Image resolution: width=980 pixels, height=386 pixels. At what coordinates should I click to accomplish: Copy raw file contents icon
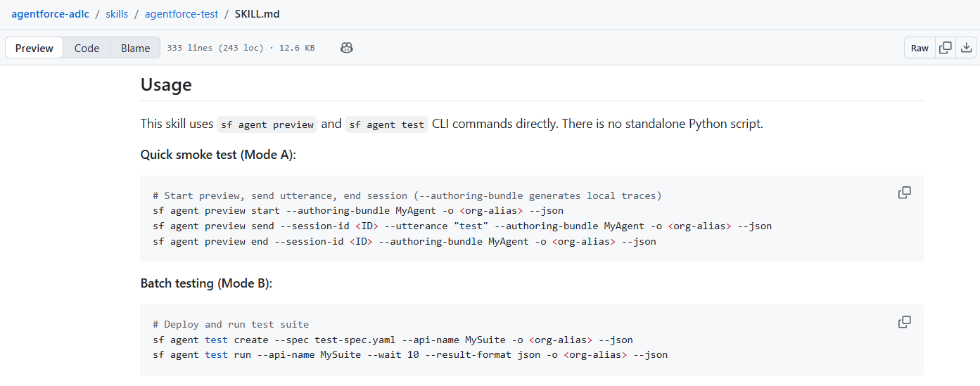tap(946, 48)
